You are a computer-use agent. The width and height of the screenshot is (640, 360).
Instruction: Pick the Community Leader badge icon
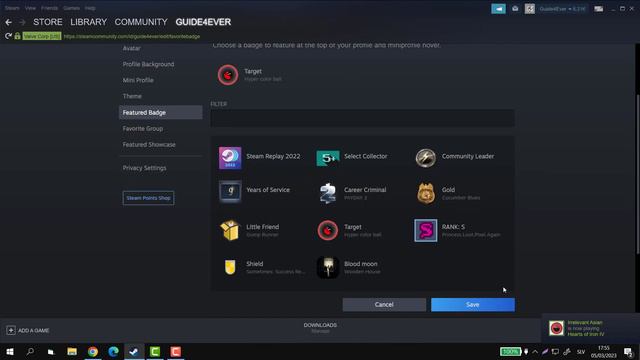point(426,158)
